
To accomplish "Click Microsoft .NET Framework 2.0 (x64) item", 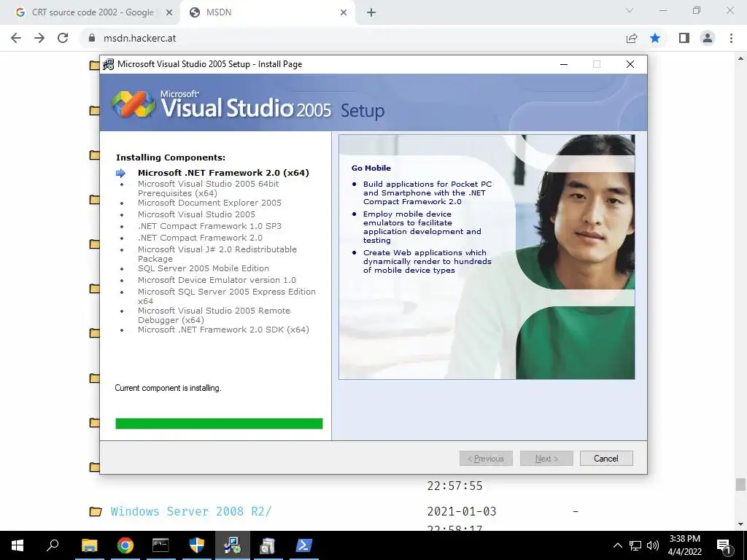I will click(x=223, y=173).
